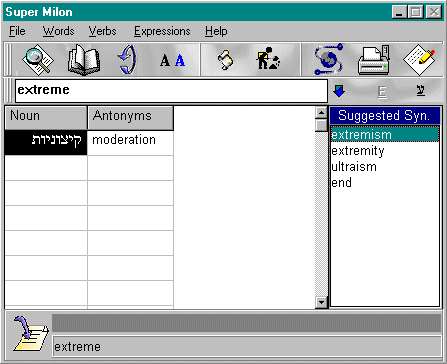
Task: Open the globe internet icon
Action: point(328,59)
